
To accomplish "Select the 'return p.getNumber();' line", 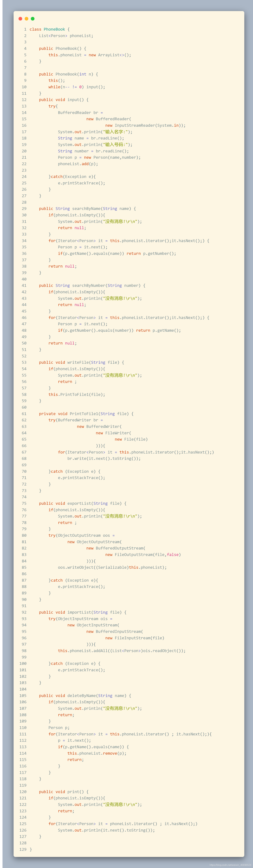I will coord(151,253).
